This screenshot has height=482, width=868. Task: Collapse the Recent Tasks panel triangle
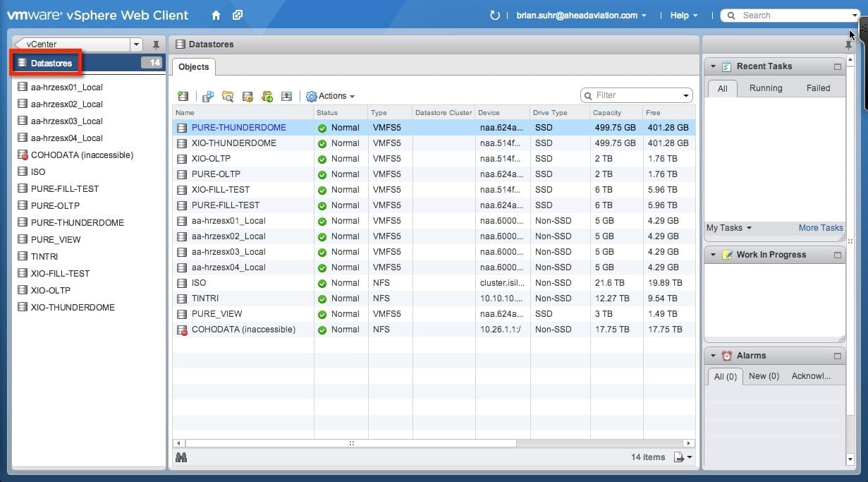coord(713,66)
